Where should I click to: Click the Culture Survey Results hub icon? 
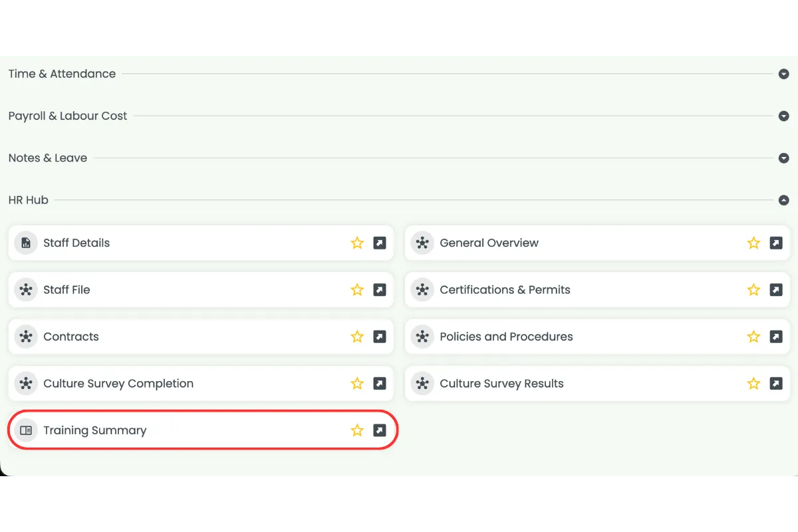(422, 384)
